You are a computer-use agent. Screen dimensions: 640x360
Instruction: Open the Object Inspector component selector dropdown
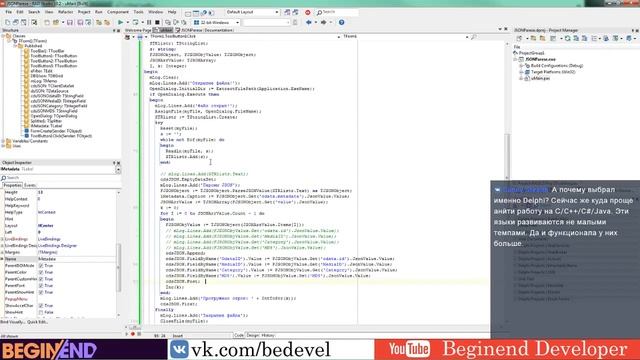pyautogui.click(x=118, y=169)
